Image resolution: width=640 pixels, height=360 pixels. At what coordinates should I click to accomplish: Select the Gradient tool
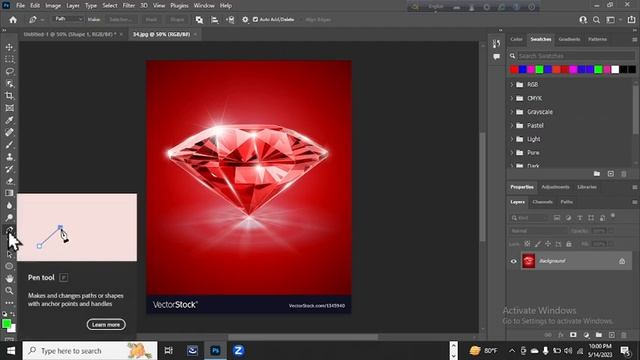[9, 193]
